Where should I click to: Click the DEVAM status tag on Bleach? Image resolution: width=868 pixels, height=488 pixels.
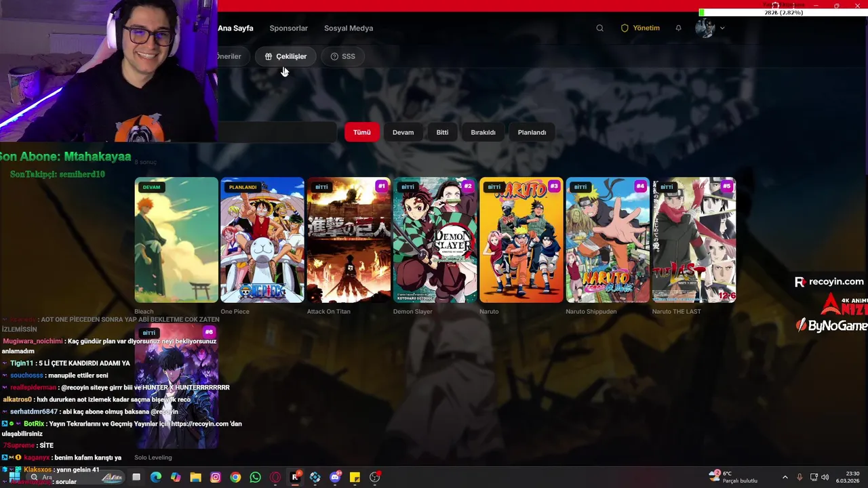pos(151,187)
